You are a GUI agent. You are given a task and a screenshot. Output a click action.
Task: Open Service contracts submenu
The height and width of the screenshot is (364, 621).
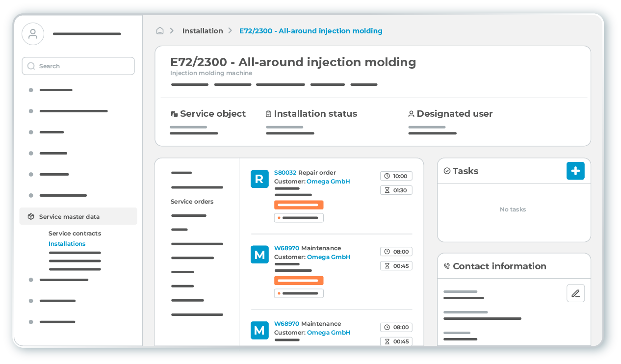tap(75, 234)
